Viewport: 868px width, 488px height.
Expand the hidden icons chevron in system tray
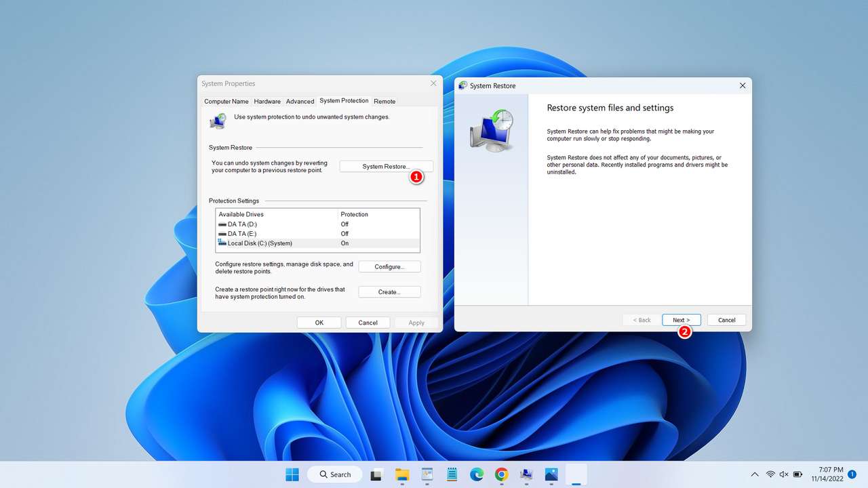coord(755,474)
